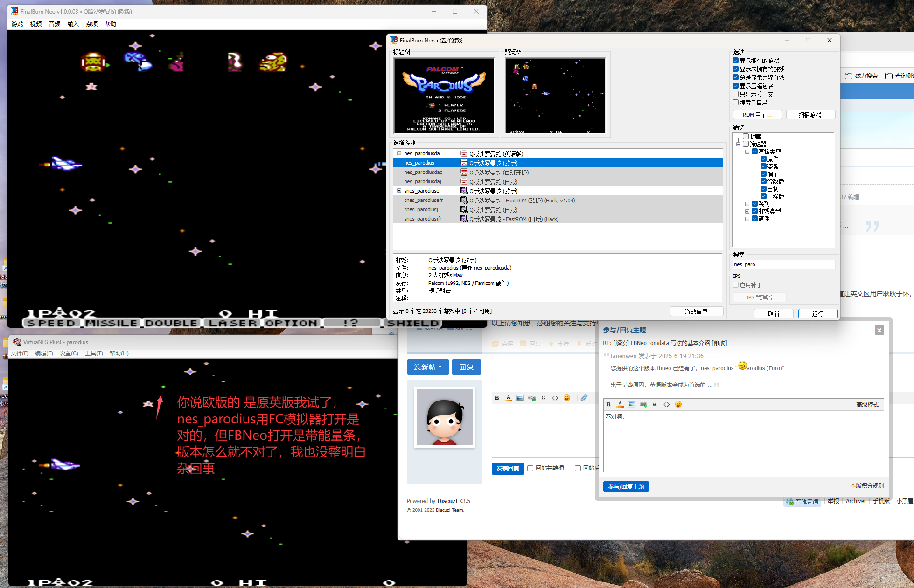This screenshot has width=914, height=588.
Task: Click NES icon on nes_parodiusdac row
Action: coord(464,172)
